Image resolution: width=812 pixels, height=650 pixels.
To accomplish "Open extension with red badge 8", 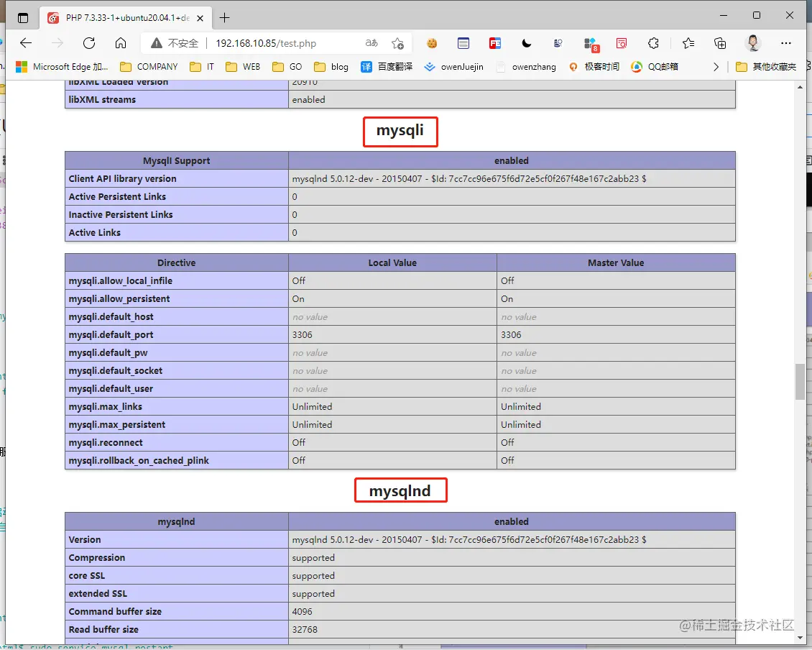I will [591, 45].
